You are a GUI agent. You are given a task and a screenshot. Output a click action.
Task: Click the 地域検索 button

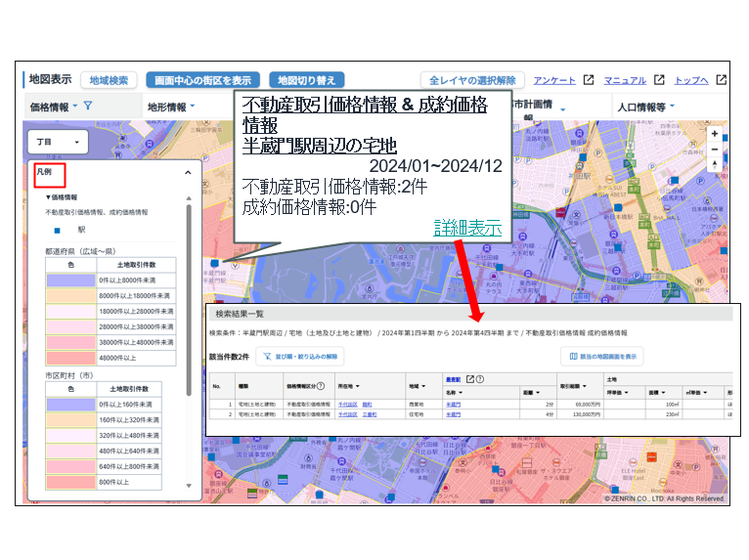pos(108,80)
